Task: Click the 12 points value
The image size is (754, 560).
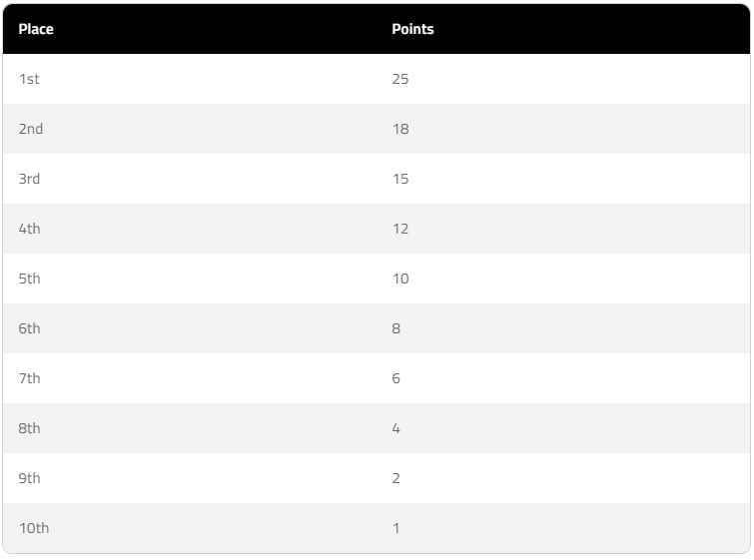Action: coord(400,229)
